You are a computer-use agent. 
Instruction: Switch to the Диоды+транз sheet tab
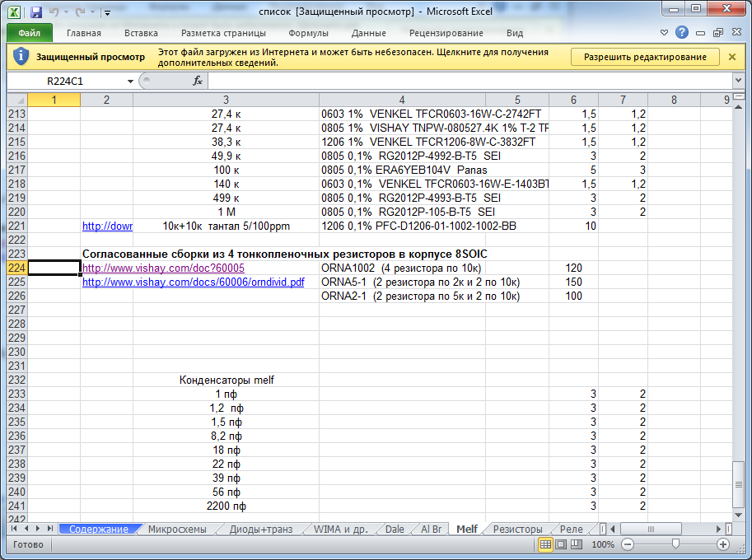[261, 529]
